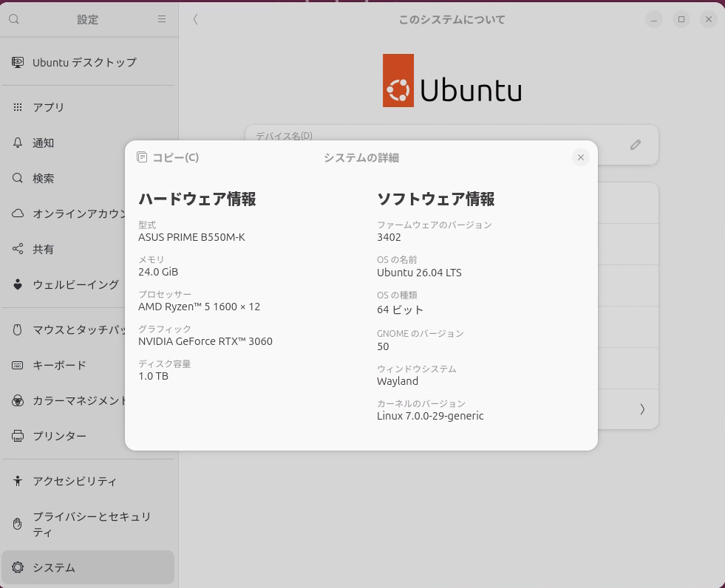Image resolution: width=725 pixels, height=588 pixels.
Task: Open the アプリ settings page
Action: tap(88, 107)
